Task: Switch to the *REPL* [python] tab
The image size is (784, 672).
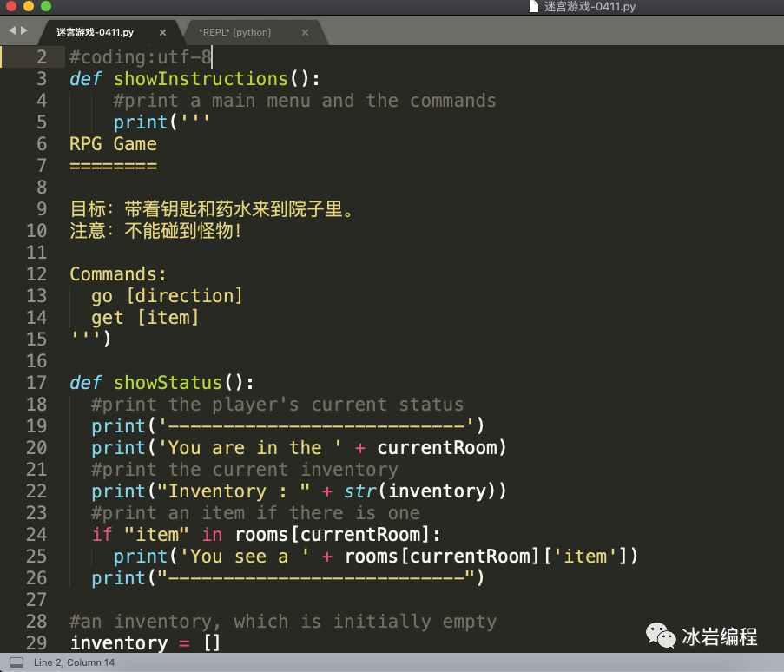Action: click(234, 32)
